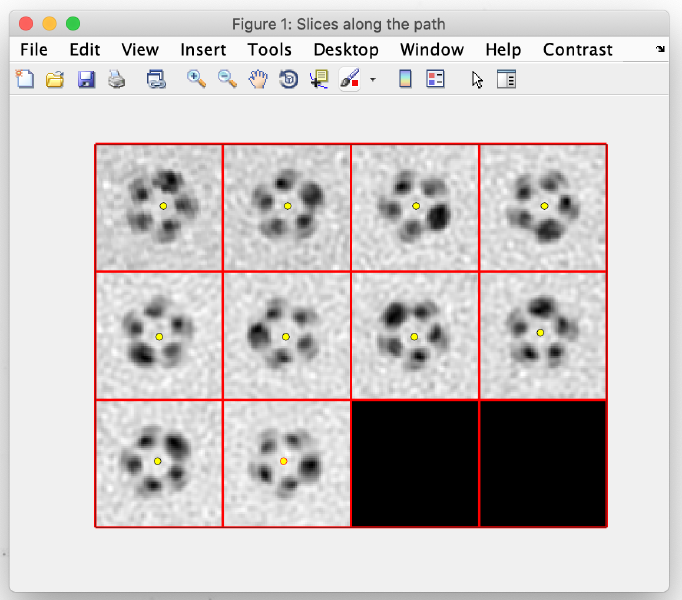
Task: Open the Tools menu
Action: [x=270, y=50]
